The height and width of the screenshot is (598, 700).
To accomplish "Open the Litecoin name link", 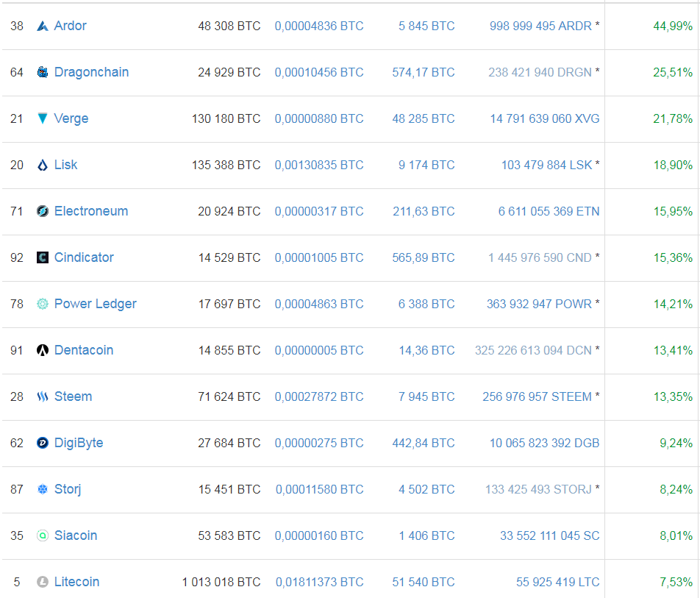I will [76, 582].
